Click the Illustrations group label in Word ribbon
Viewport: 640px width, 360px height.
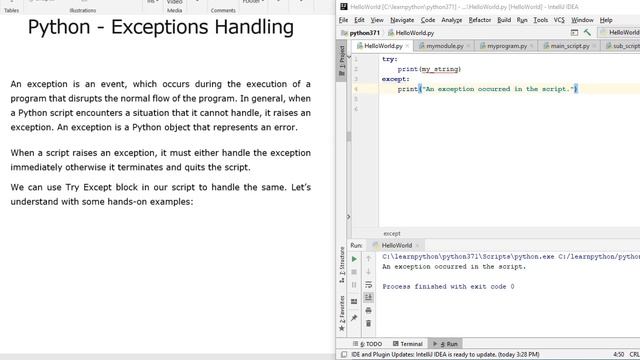click(83, 10)
